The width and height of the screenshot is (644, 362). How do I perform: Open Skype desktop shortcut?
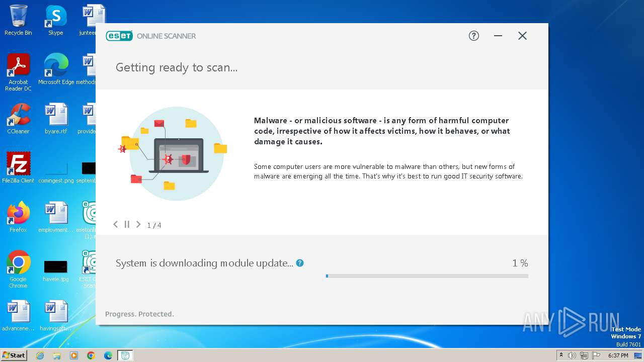click(x=56, y=20)
